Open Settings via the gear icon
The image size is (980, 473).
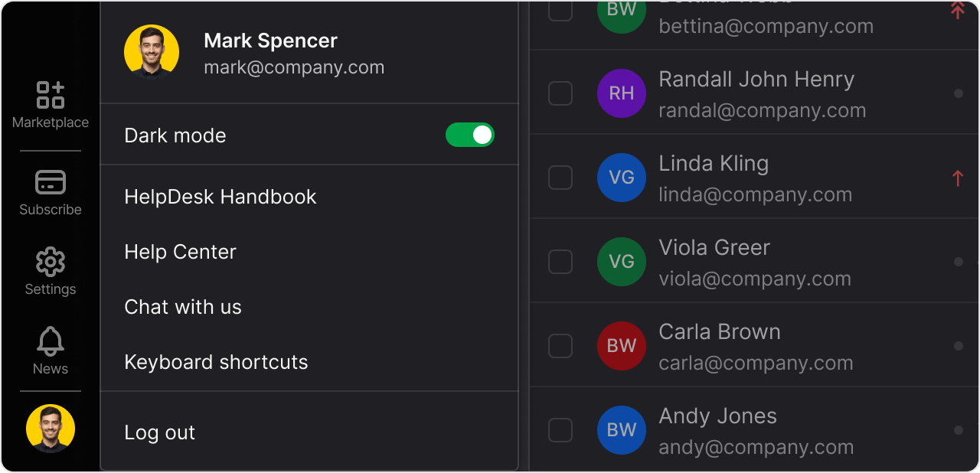pyautogui.click(x=50, y=262)
